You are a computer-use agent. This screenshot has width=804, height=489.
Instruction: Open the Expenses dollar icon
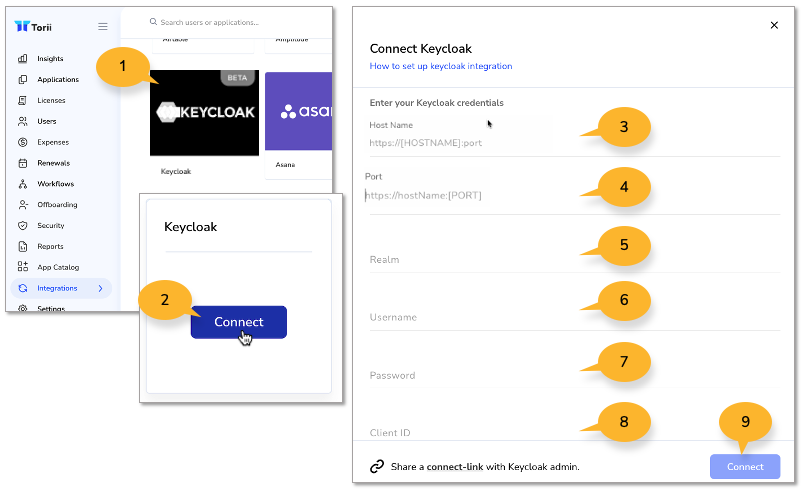[x=23, y=142]
